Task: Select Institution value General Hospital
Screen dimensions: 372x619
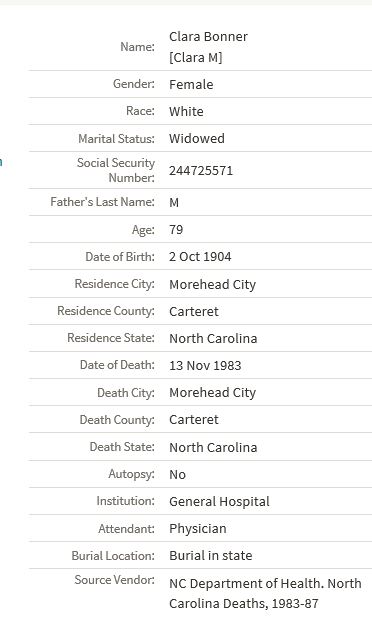Action: tap(219, 502)
